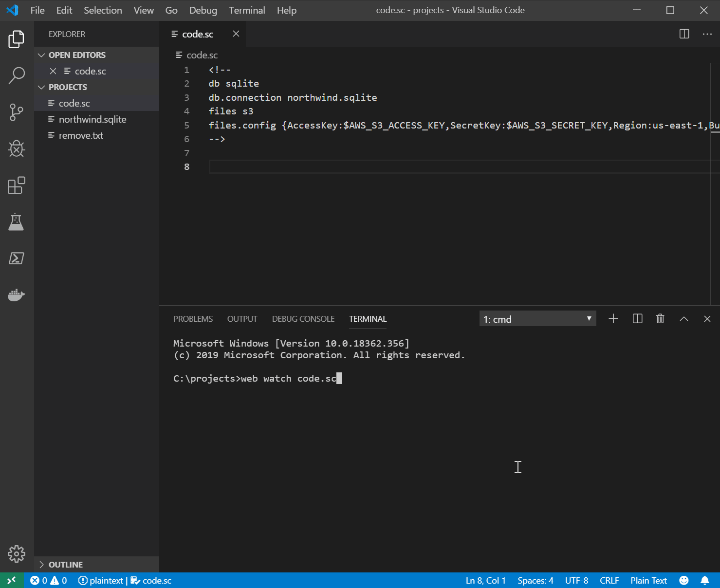The image size is (720, 588).
Task: Create a new terminal with plus icon
Action: (x=613, y=319)
